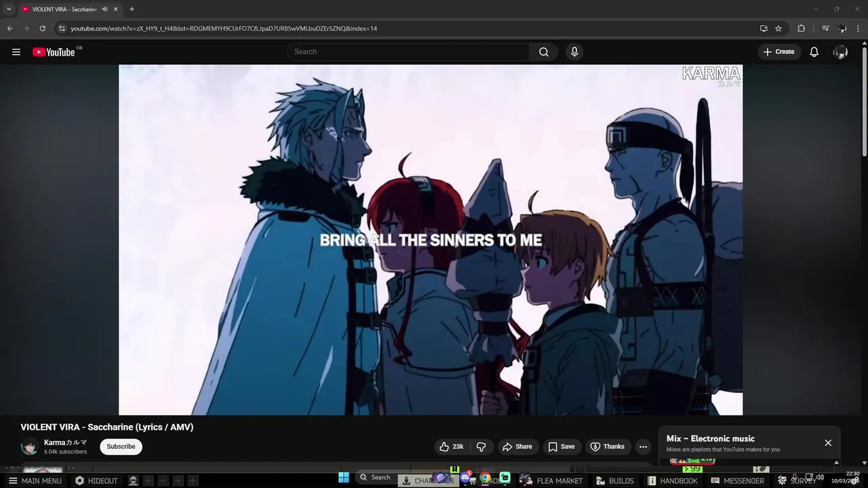Open MESSENGER in the game bar
Viewport: 868px width, 488px height.
point(737,481)
